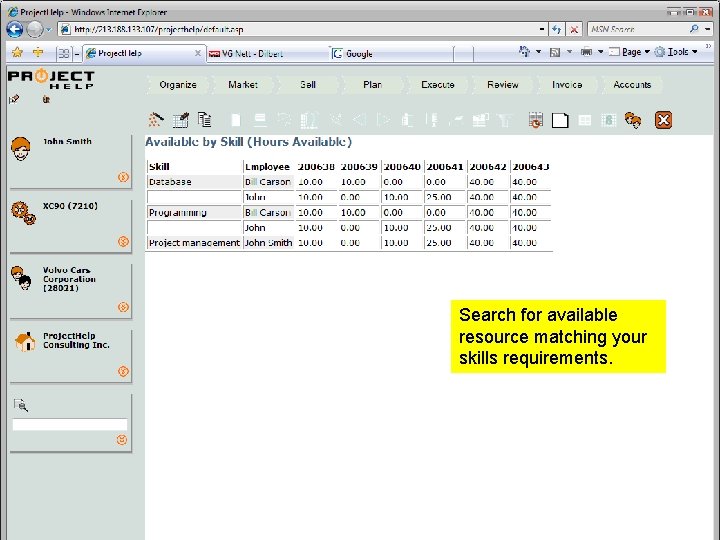Click the copy documents toolbar icon
Screen dimensions: 720x540
point(205,119)
